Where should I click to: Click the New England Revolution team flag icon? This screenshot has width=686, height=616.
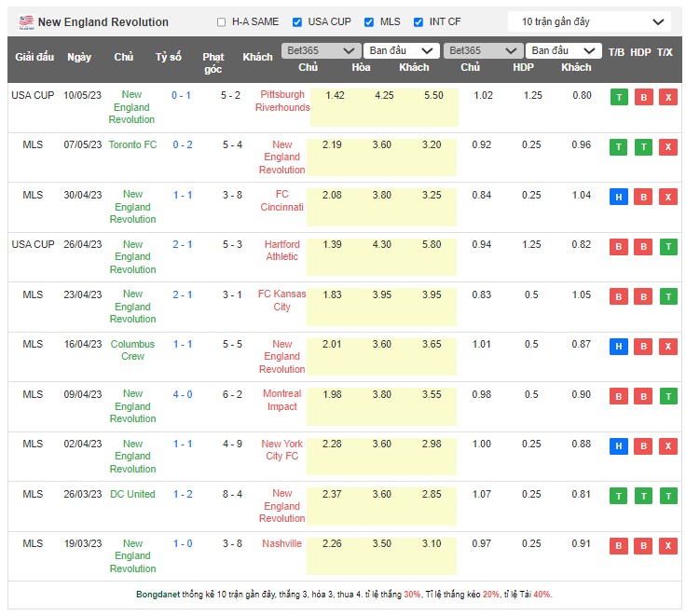pyautogui.click(x=24, y=21)
